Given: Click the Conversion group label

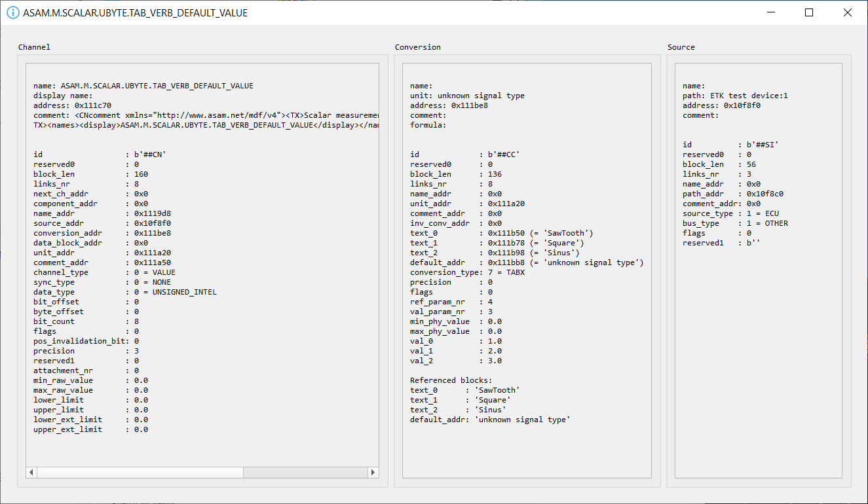Looking at the screenshot, I should 418,47.
